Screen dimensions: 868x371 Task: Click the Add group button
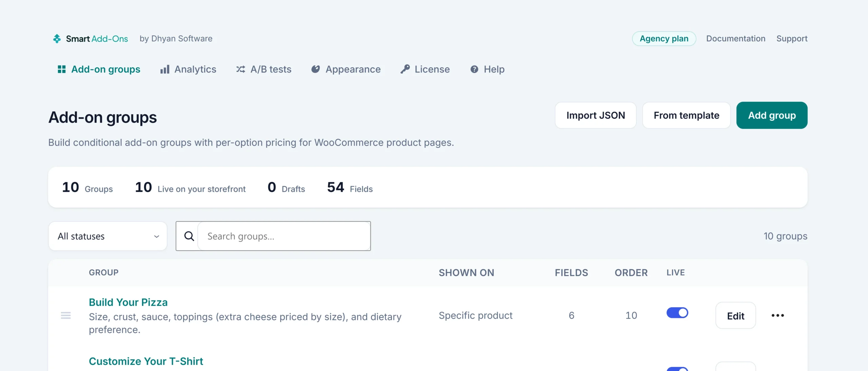pos(772,115)
